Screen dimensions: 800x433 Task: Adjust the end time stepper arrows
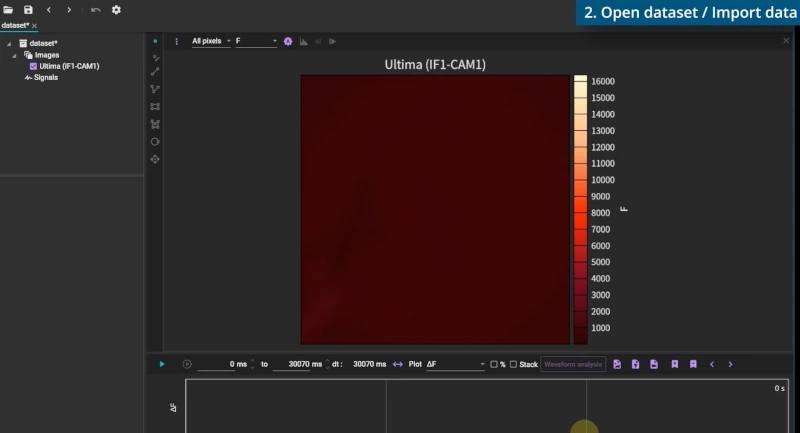tap(328, 364)
